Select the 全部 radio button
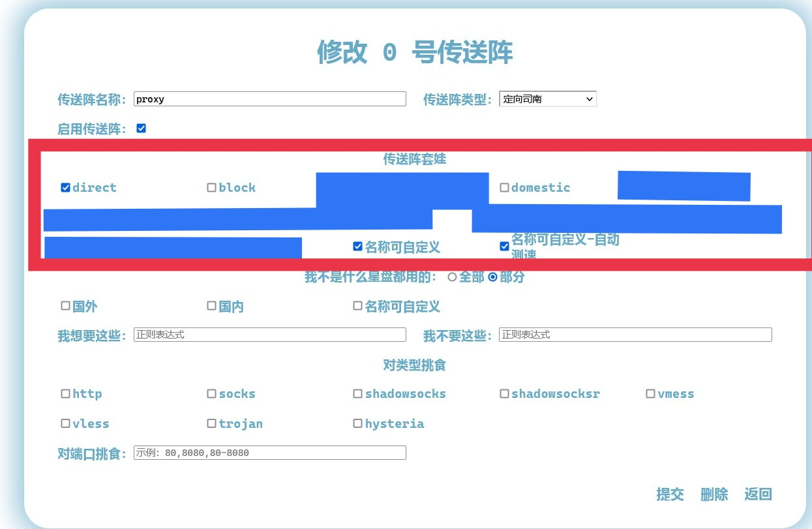Screen dimensions: 812x529 point(452,277)
